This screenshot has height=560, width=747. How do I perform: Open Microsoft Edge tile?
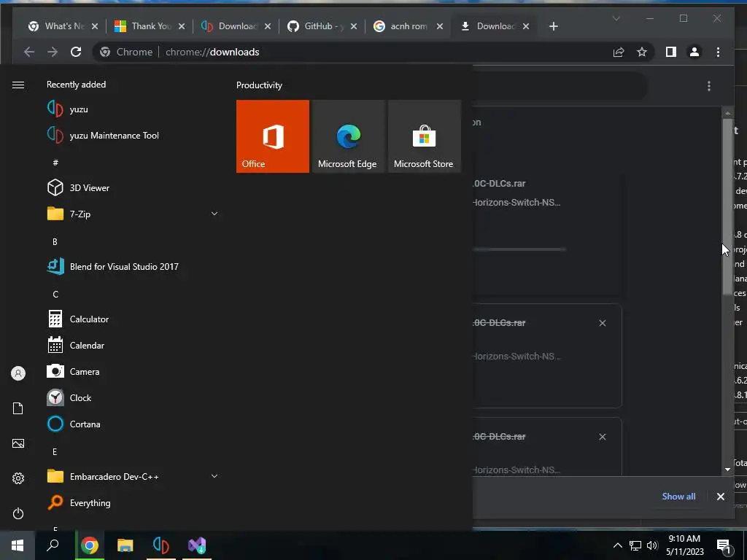click(x=348, y=136)
